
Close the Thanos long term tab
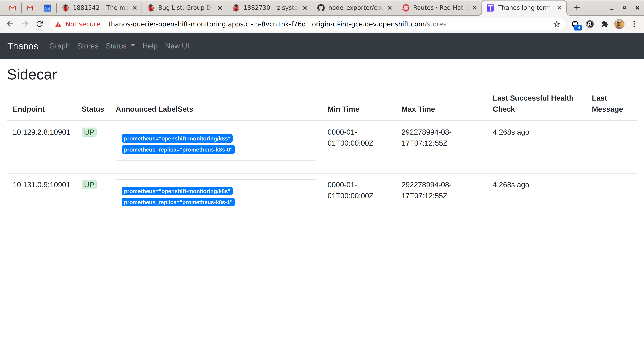(559, 8)
